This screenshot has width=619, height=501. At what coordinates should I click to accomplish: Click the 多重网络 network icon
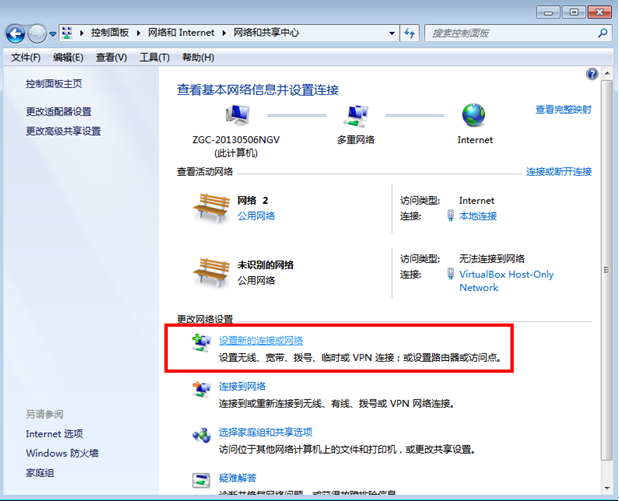click(355, 114)
